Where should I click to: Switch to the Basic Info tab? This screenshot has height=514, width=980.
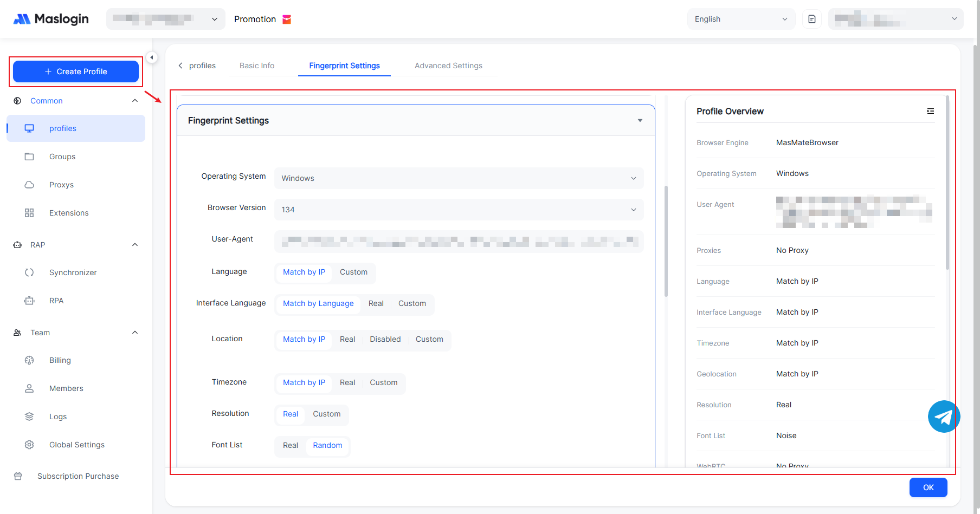tap(257, 66)
